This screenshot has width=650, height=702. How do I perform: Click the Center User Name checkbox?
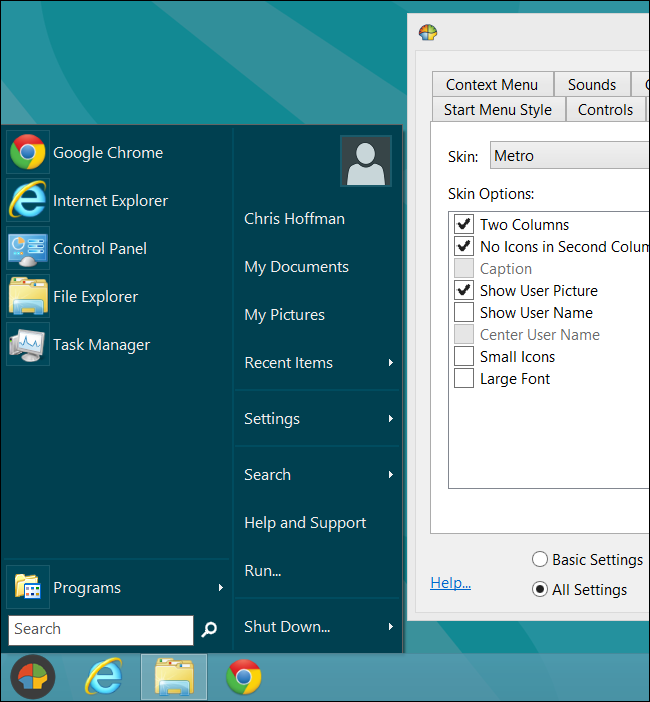click(464, 334)
